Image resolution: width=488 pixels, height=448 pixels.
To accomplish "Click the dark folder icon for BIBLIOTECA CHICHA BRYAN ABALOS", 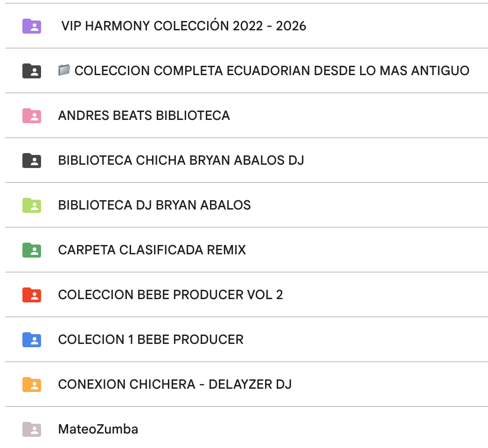I will coord(31,161).
